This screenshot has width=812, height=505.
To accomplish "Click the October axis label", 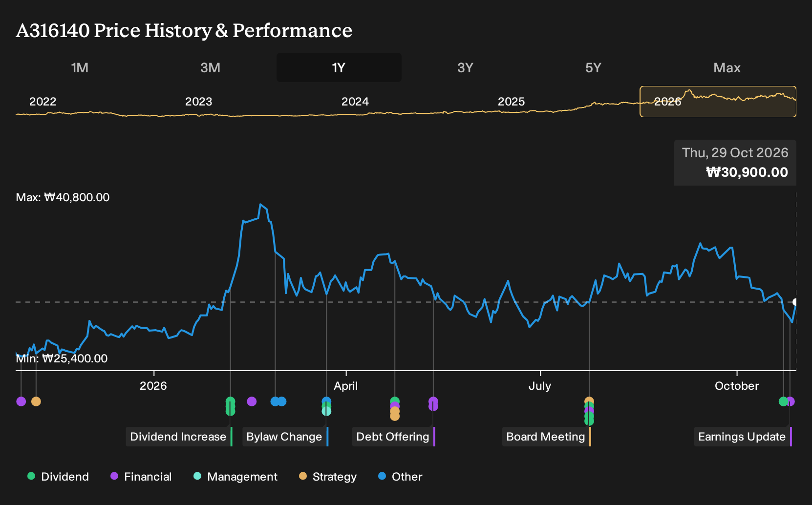I will (x=737, y=386).
